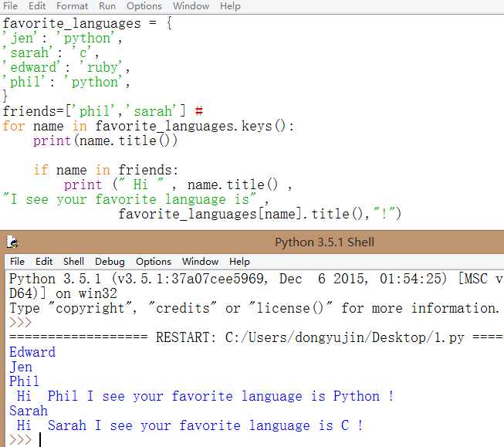Click the 'for name in favorite_languages.keys():' line

[148, 126]
